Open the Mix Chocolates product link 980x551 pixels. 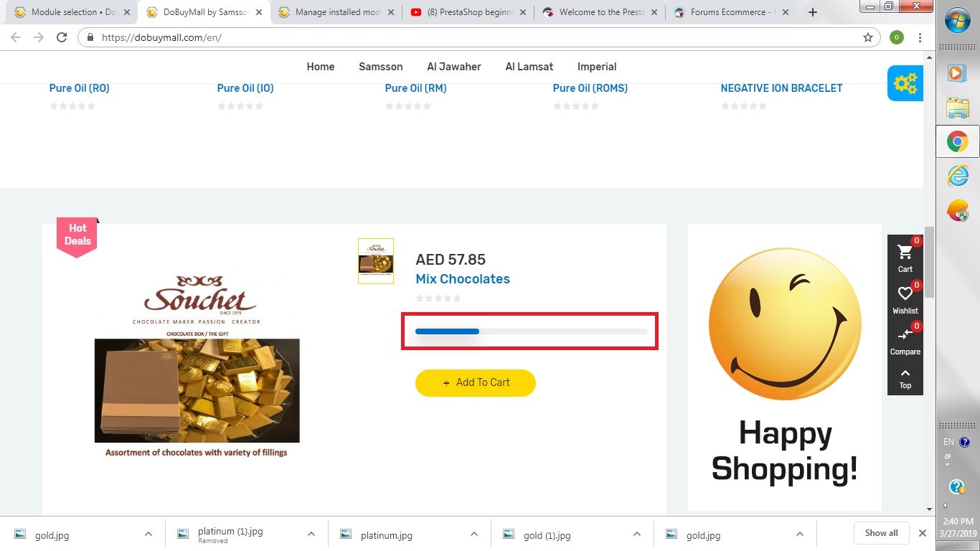point(463,279)
